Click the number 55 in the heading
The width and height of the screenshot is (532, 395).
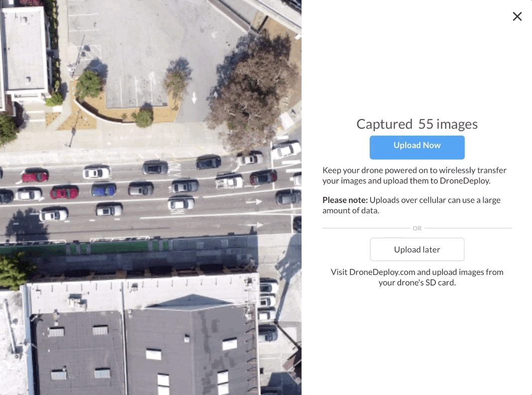tap(425, 124)
